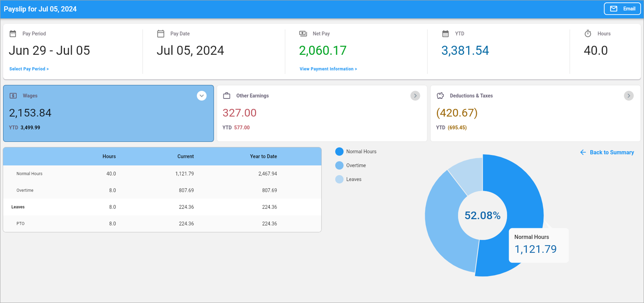Click the Other Earnings briefcase icon
Viewport: 644px width, 303px height.
tap(227, 96)
